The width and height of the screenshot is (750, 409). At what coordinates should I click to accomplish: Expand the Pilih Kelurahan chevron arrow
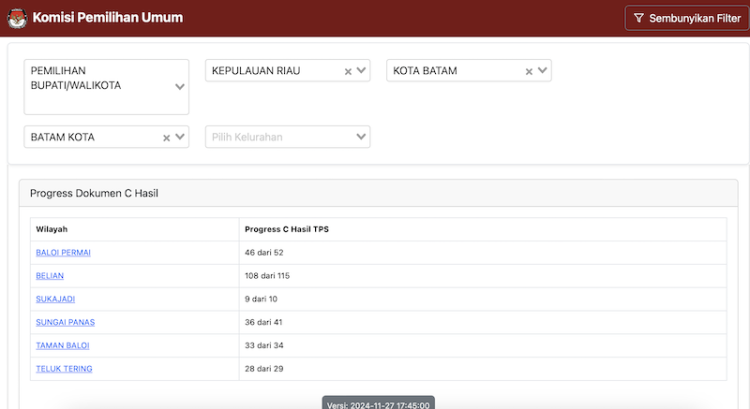click(x=361, y=137)
